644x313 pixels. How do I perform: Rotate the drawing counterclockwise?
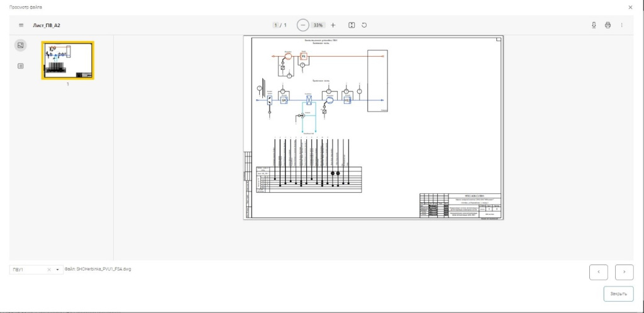[364, 25]
